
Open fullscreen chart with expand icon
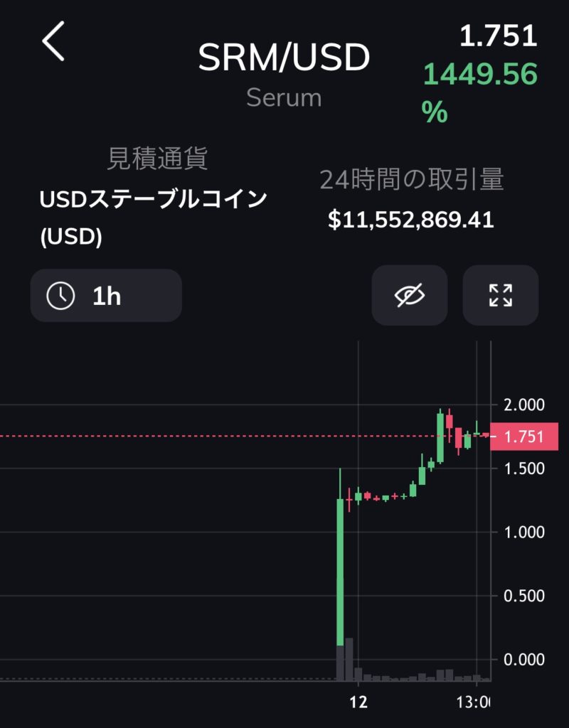tap(501, 295)
